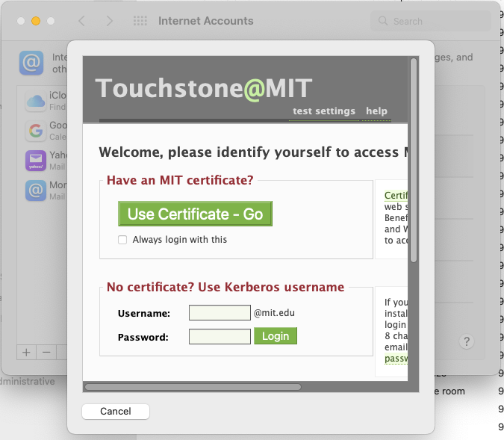The height and width of the screenshot is (440, 504).
Task: Select the Mail account with @ icon
Action: (x=36, y=190)
